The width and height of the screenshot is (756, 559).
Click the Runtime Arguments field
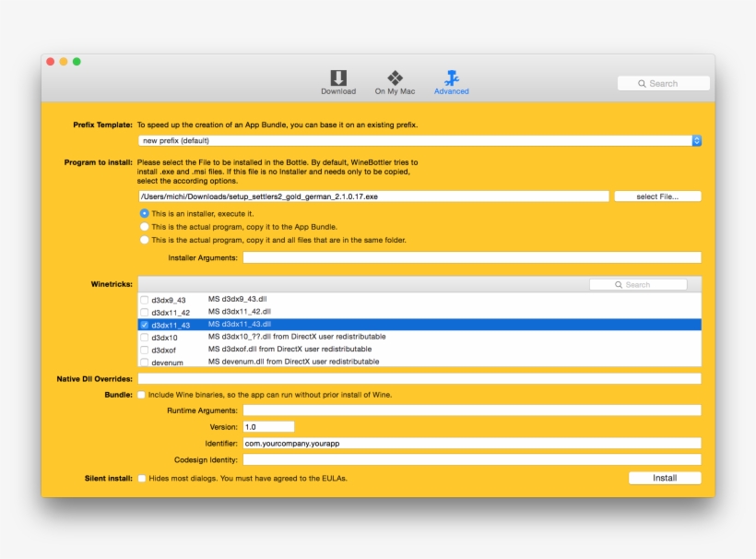click(472, 410)
